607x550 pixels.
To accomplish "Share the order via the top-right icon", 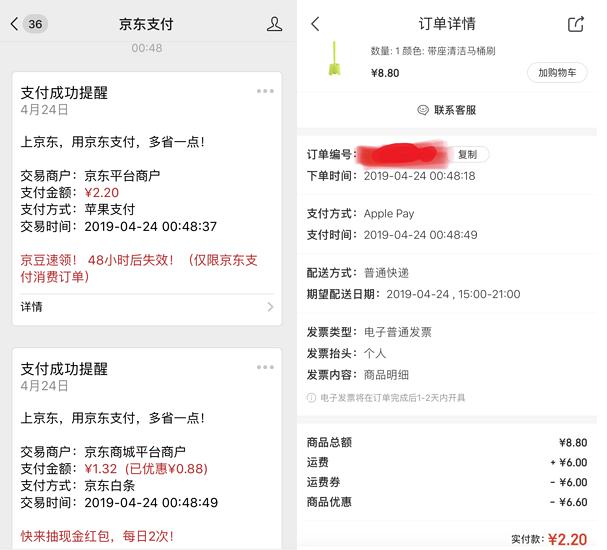I will pyautogui.click(x=576, y=24).
